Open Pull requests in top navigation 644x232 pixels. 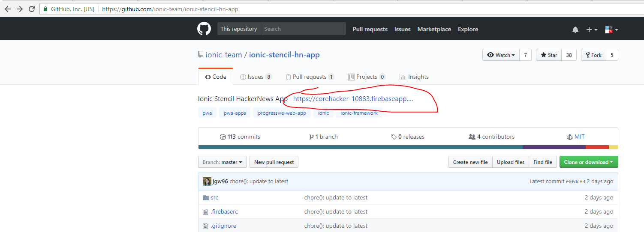point(370,29)
